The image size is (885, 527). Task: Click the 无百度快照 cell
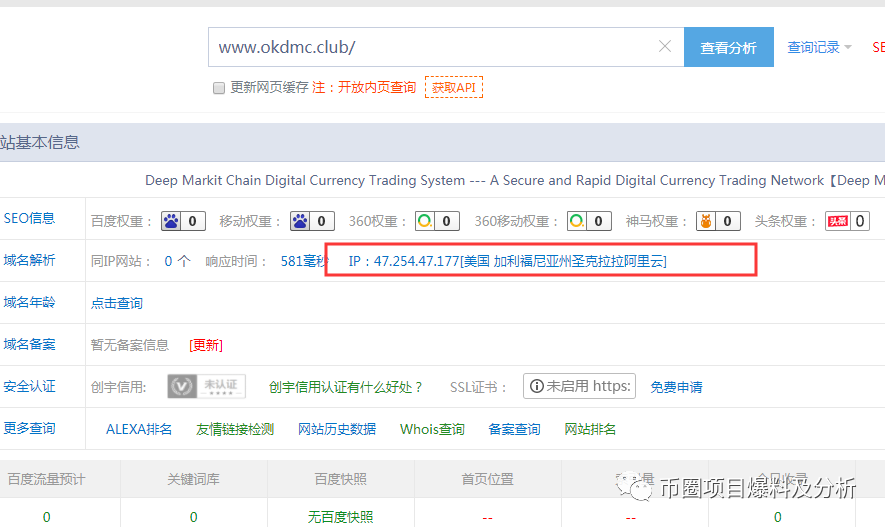pyautogui.click(x=340, y=517)
